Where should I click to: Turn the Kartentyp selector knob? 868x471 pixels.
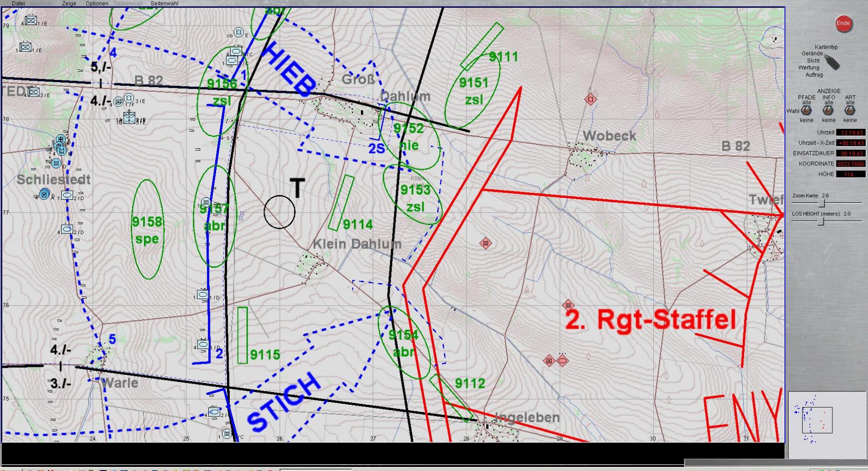(832, 62)
